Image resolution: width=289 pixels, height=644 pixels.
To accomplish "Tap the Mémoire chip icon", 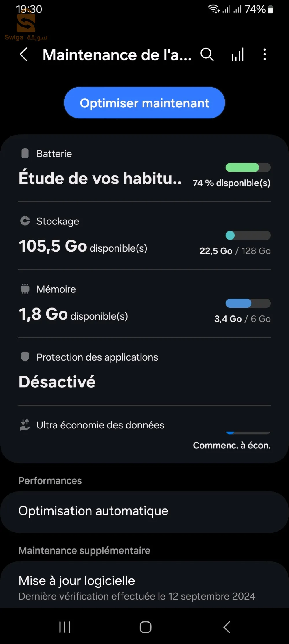I will tap(25, 289).
